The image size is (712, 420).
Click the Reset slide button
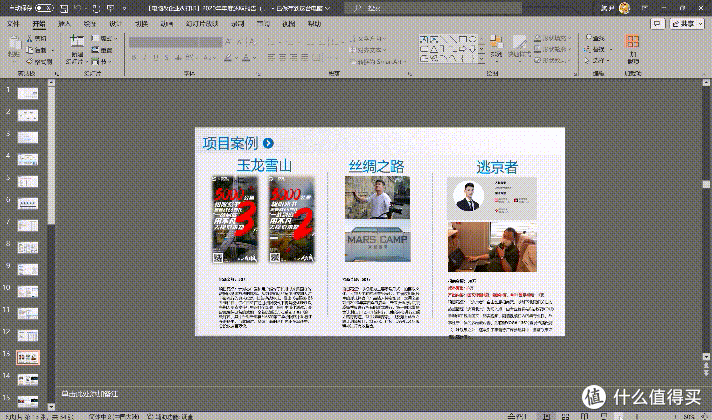tap(102, 50)
